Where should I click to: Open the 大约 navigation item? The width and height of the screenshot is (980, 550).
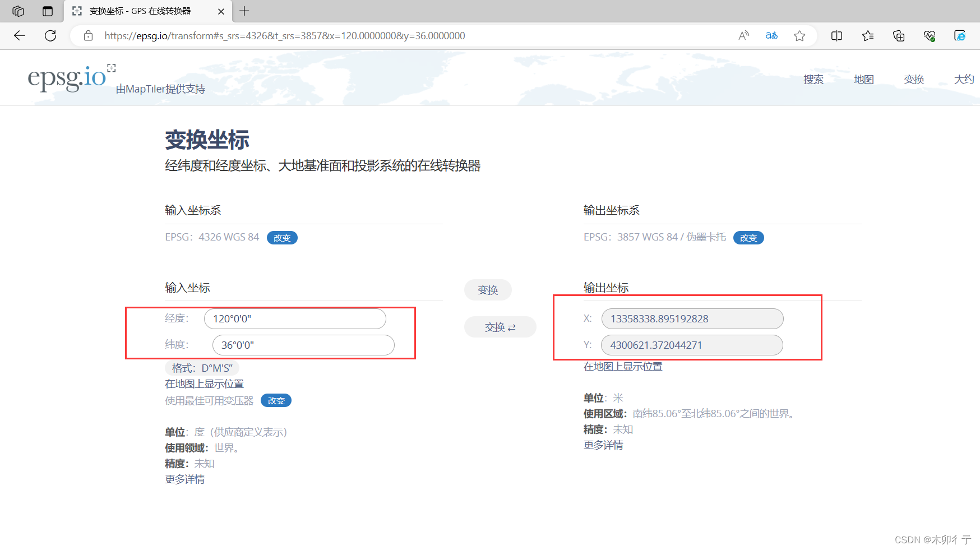tap(964, 80)
